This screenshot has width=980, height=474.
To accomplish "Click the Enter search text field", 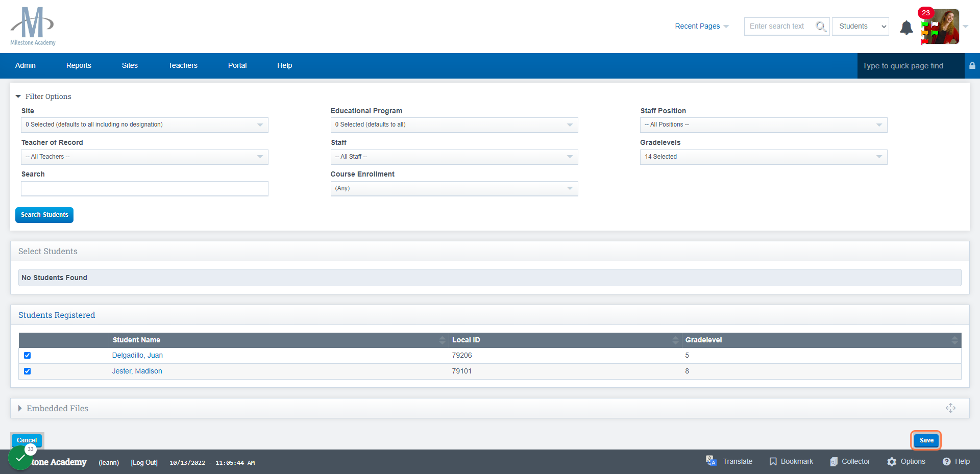I will [x=781, y=27].
